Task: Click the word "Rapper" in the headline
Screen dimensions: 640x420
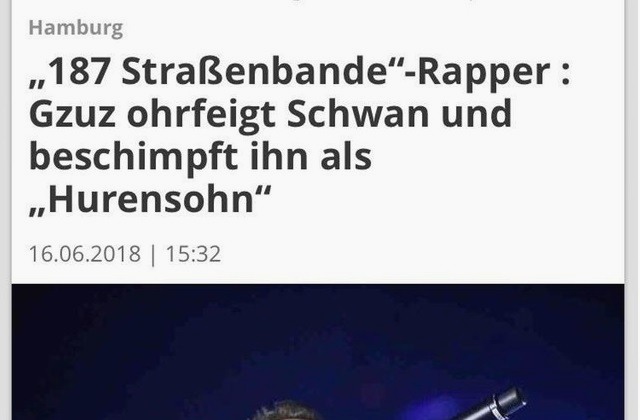Action: coord(484,73)
